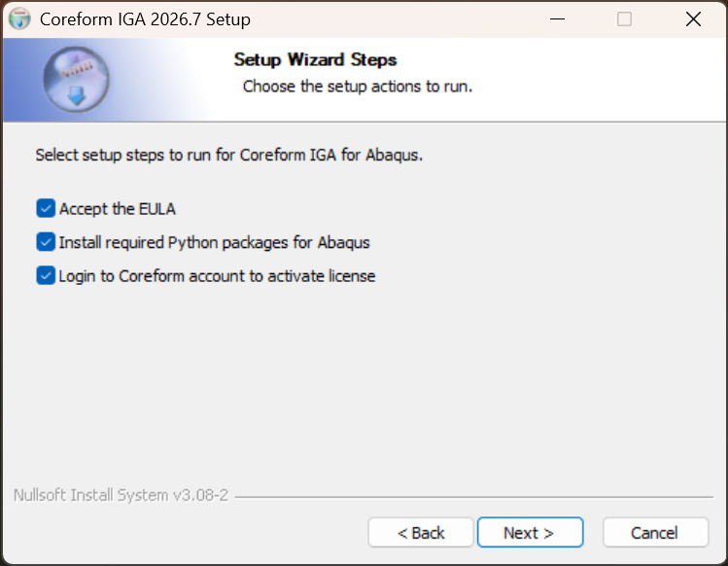The height and width of the screenshot is (566, 728).
Task: Cancel the Coreform IGA setup
Action: 655,533
